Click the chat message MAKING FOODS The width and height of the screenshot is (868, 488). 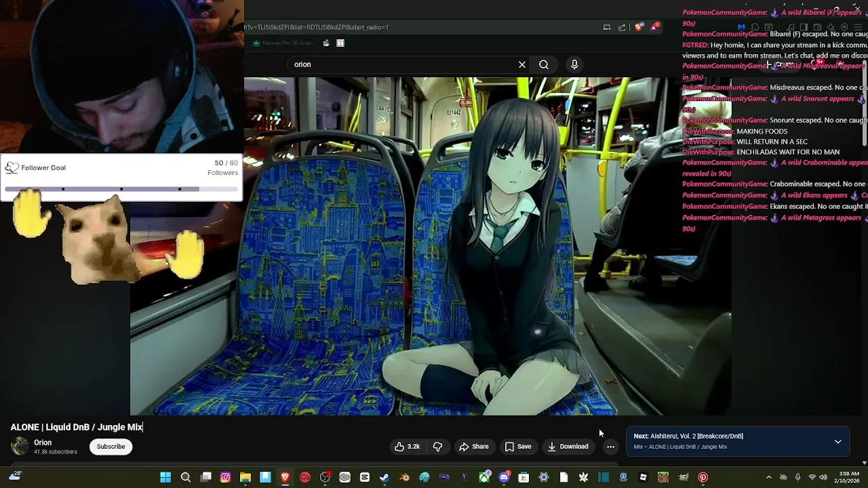(x=762, y=131)
